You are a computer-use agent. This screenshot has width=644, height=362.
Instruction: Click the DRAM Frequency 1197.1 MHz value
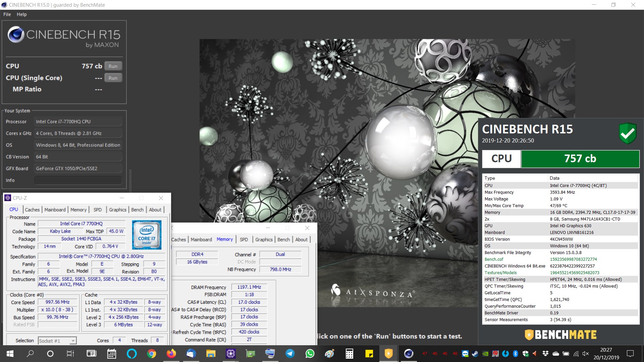[249, 287]
